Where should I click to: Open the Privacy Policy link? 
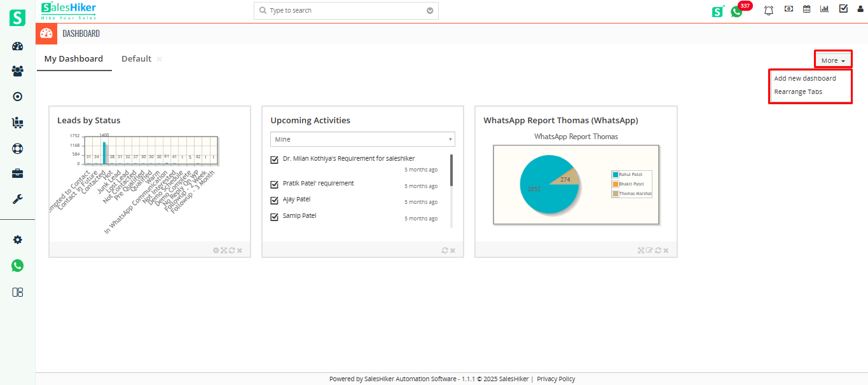click(x=555, y=378)
